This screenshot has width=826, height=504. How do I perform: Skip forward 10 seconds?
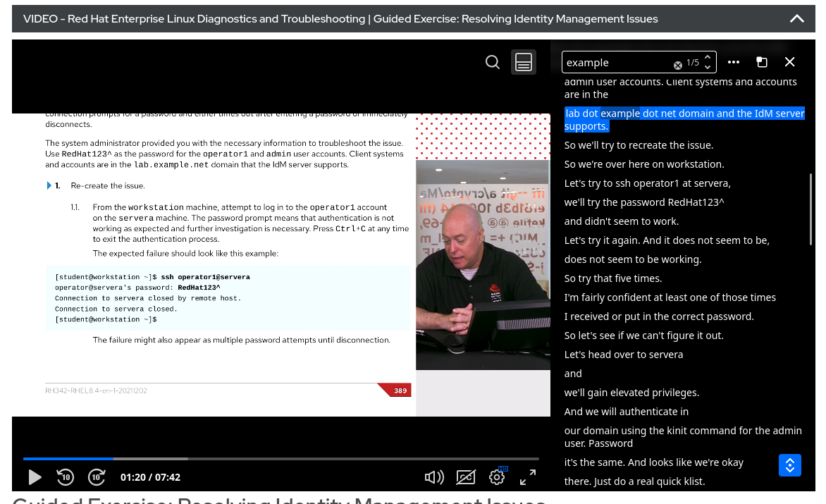pos(97,477)
